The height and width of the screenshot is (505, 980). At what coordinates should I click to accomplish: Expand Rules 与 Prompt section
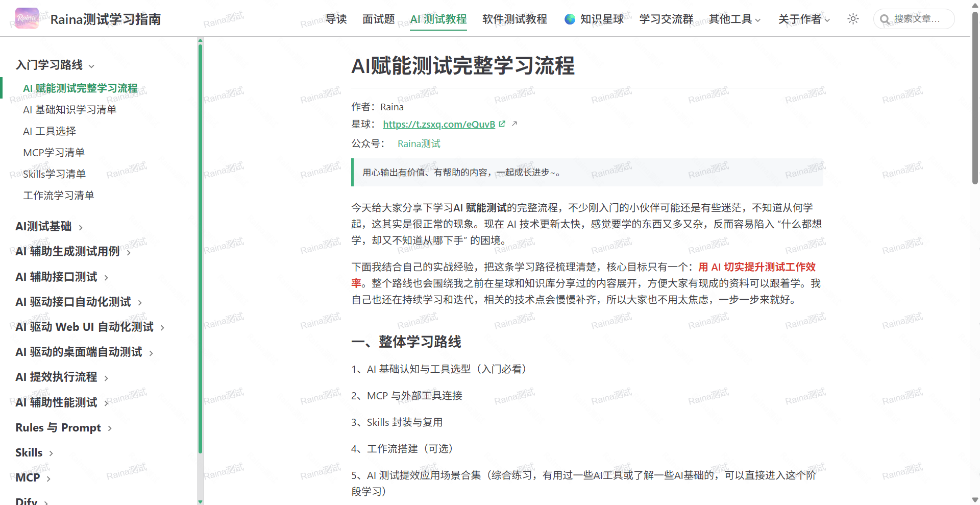[x=64, y=427]
